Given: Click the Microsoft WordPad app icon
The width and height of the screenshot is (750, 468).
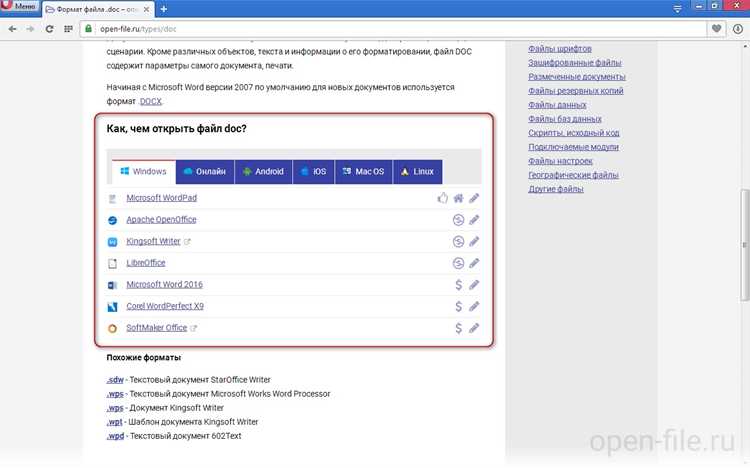Looking at the screenshot, I should coord(112,199).
